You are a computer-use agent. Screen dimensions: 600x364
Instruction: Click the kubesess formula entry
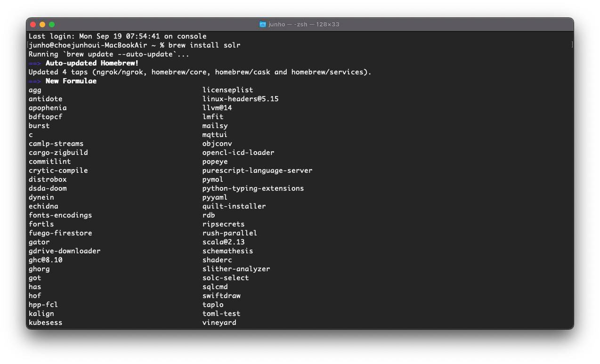click(45, 322)
